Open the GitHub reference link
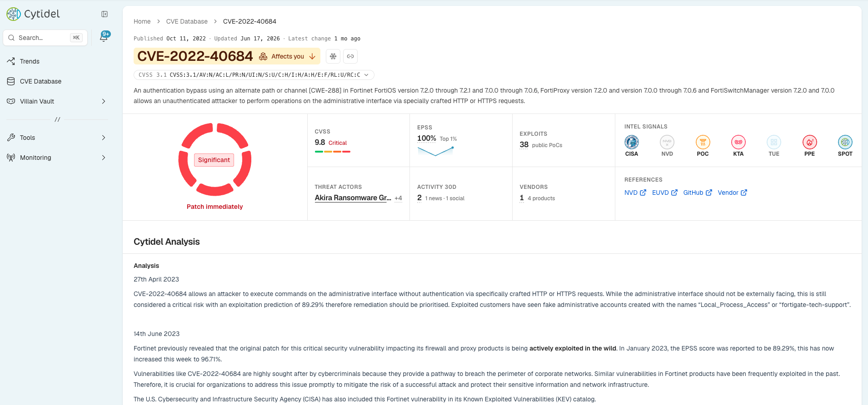Viewport: 868px width, 405px height. coord(698,193)
